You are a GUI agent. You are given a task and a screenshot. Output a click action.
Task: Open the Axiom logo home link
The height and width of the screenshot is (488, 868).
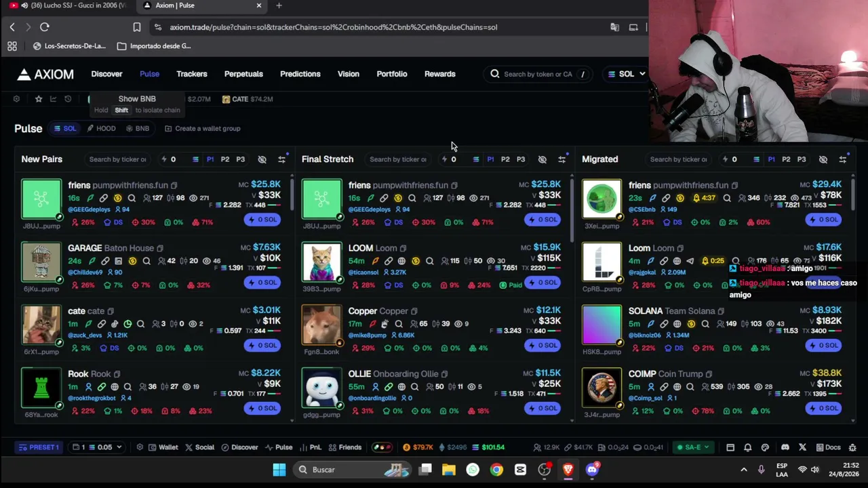pyautogui.click(x=45, y=74)
